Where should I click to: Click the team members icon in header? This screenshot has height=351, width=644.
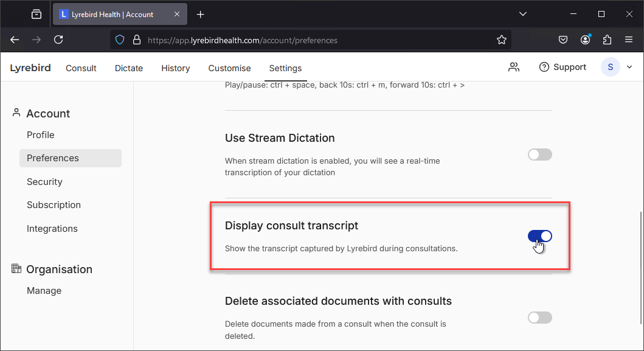click(x=514, y=67)
